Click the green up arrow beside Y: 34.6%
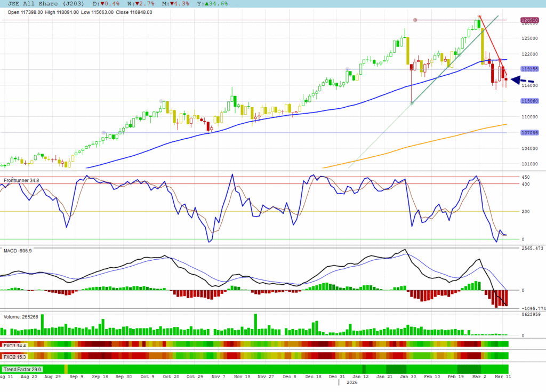Image resolution: width=546 pixels, height=392 pixels. tap(207, 4)
